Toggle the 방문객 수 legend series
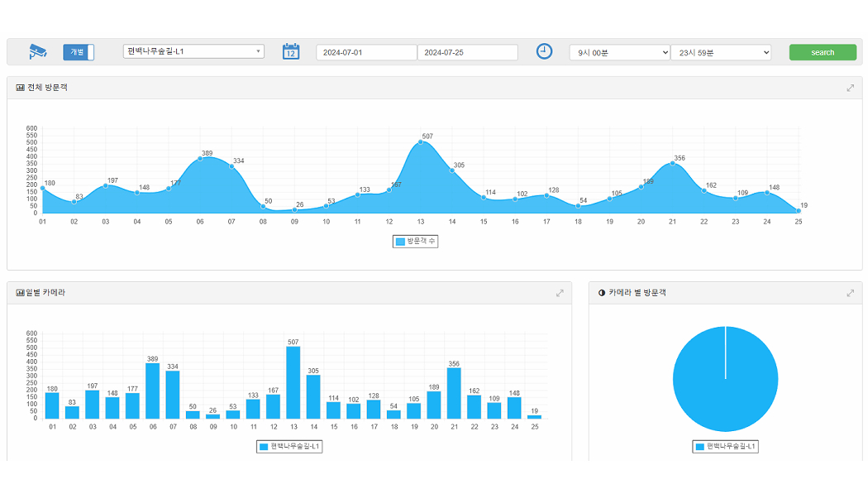The width and height of the screenshot is (868, 489). (415, 242)
